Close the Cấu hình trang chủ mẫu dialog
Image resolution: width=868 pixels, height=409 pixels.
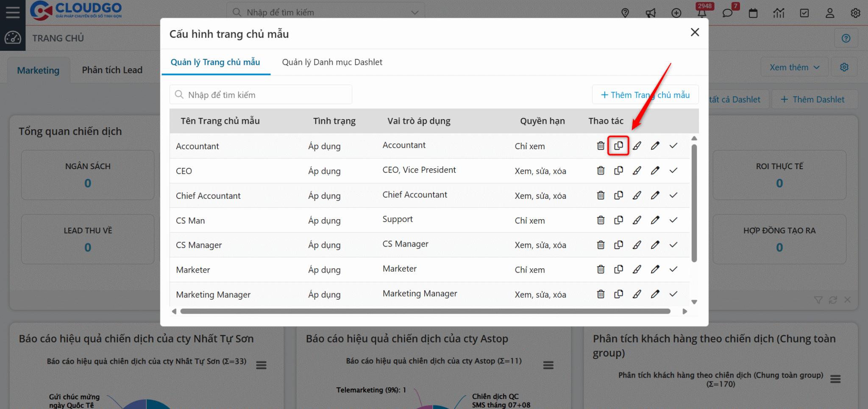695,32
